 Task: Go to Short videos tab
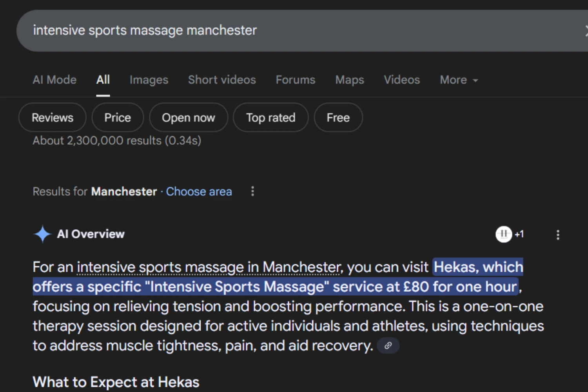tap(222, 80)
